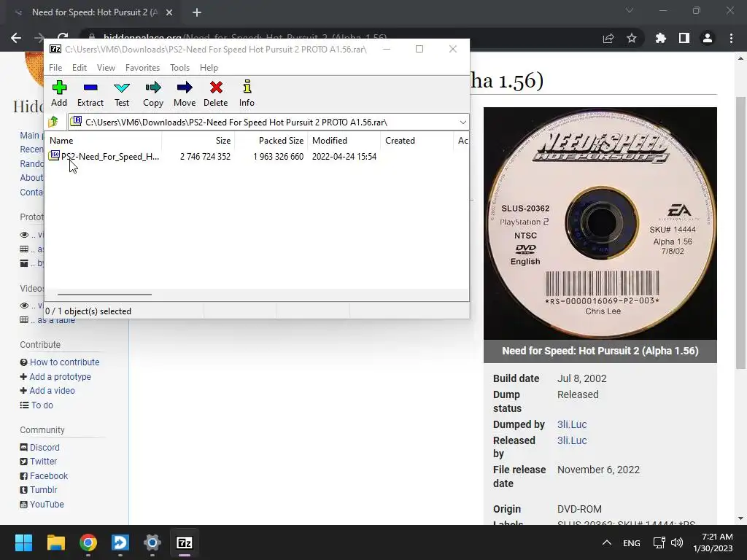Screen dimensions: 747x560
Task: Share this page from the address bar
Action: (608, 38)
